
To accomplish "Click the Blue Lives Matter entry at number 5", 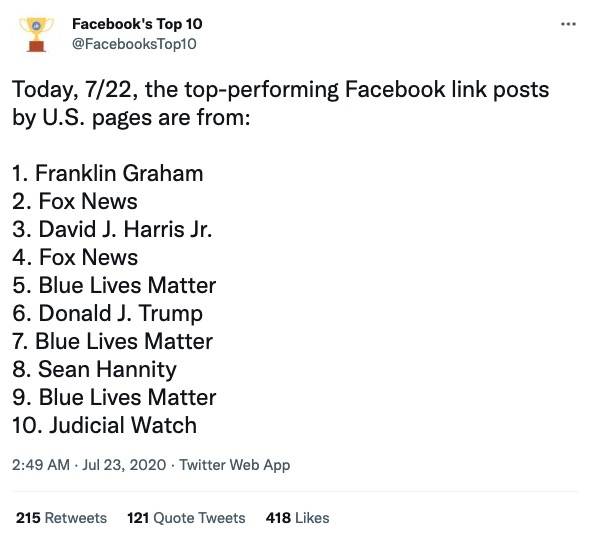I will click(x=114, y=286).
